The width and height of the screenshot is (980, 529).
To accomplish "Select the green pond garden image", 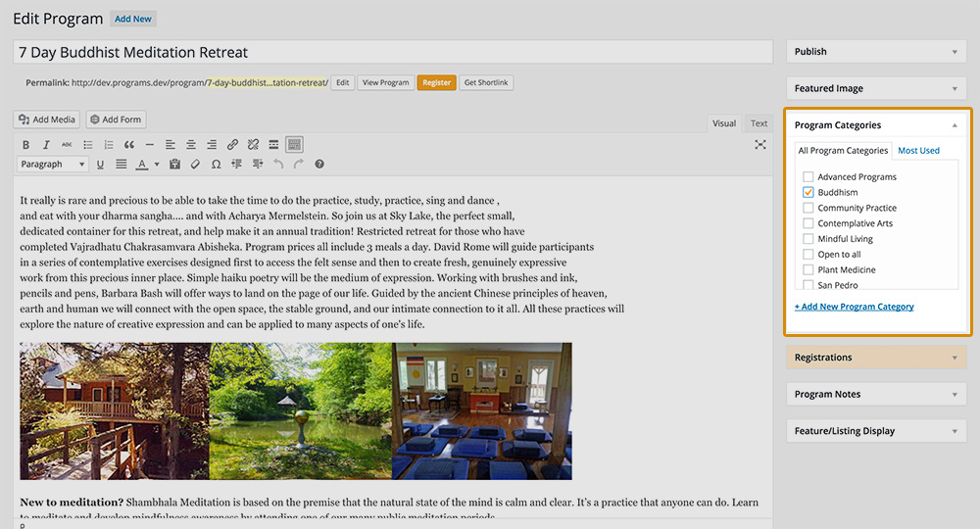I will pos(301,411).
